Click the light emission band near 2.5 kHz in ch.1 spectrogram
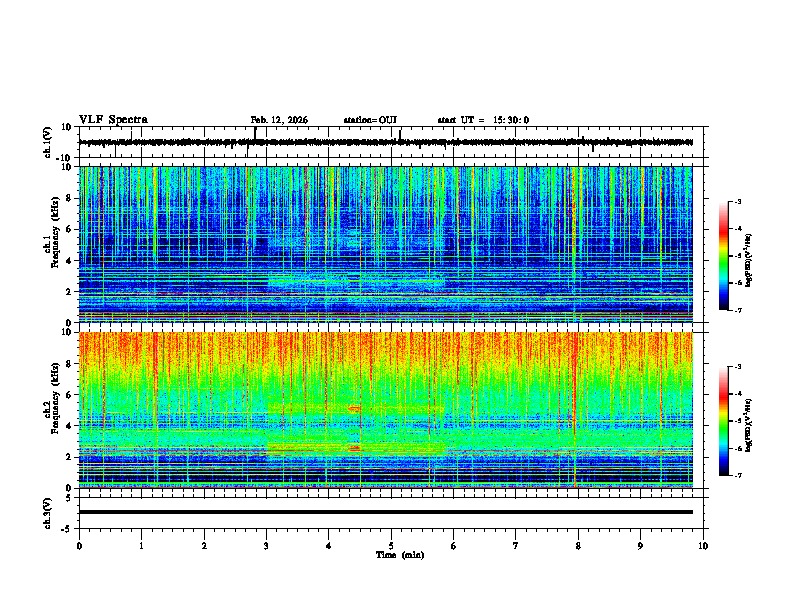 click(x=356, y=280)
